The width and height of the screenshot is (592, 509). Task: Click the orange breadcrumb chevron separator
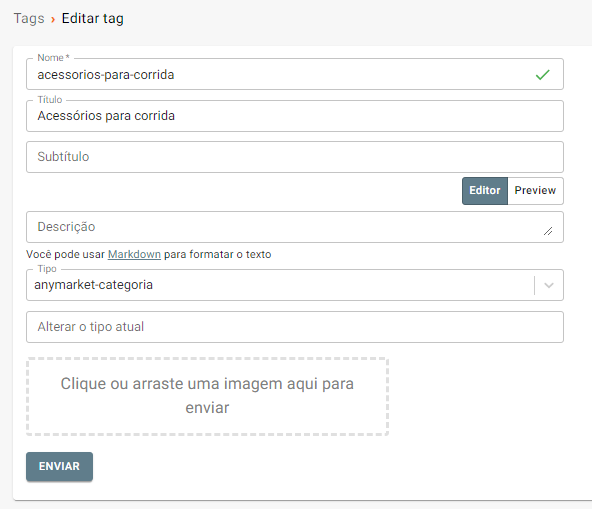53,19
